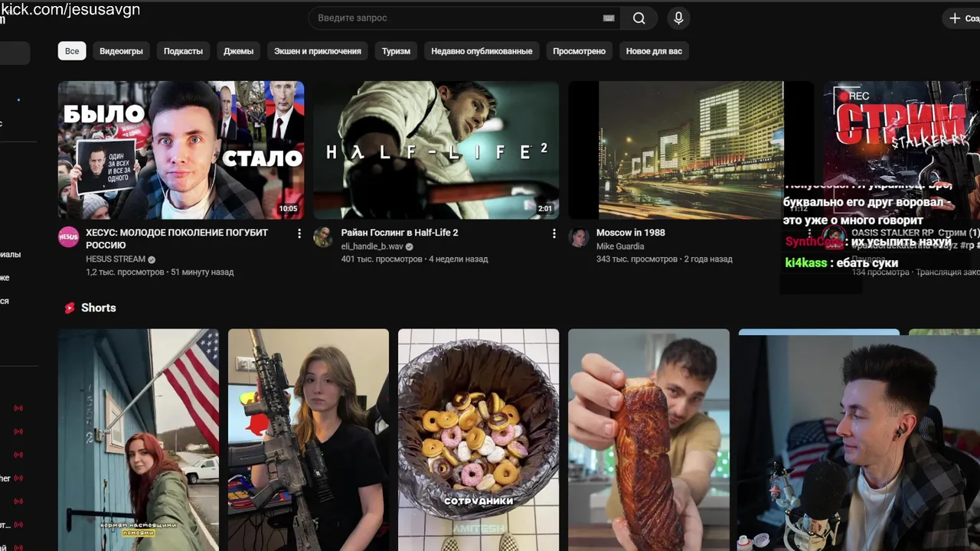This screenshot has width=980, height=551.
Task: Open short of girl holding a rifle
Action: [309, 440]
